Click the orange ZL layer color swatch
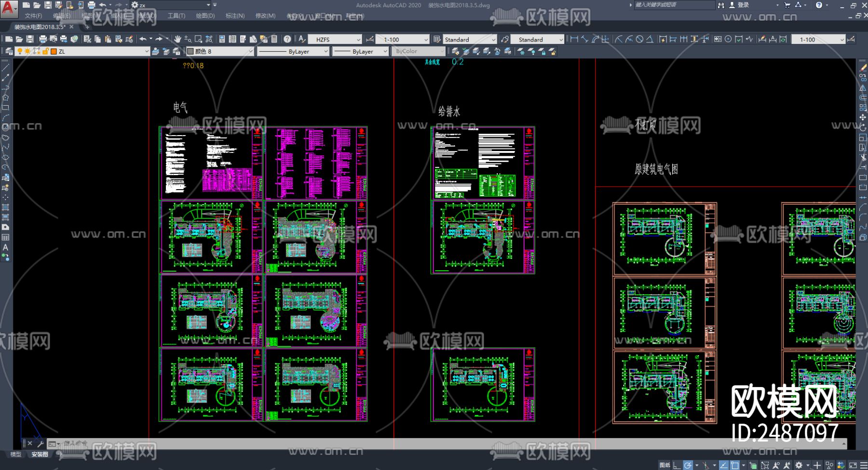Image resolution: width=868 pixels, height=470 pixels. 54,51
